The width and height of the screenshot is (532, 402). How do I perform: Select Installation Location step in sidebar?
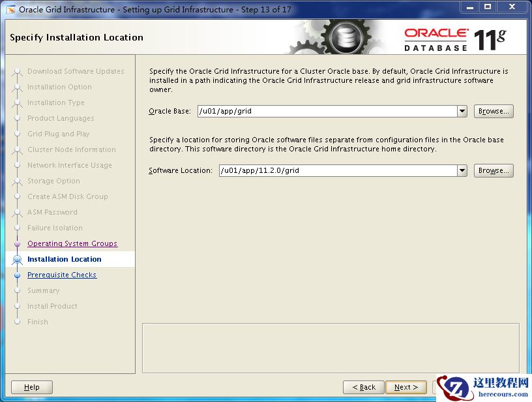click(x=64, y=259)
